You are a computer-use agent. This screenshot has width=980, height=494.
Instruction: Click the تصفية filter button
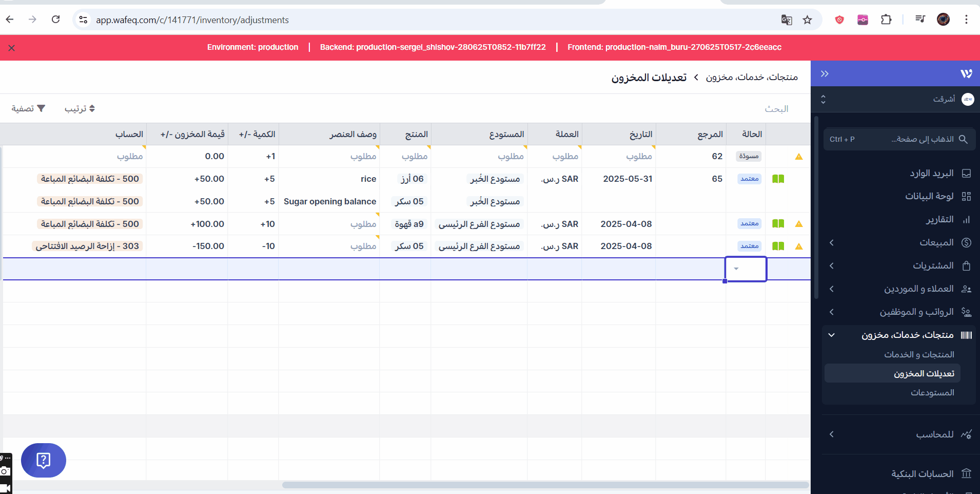coord(29,109)
